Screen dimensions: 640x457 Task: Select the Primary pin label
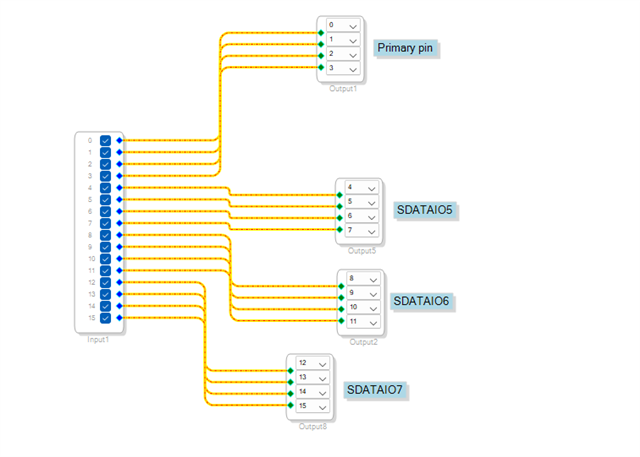(x=405, y=48)
